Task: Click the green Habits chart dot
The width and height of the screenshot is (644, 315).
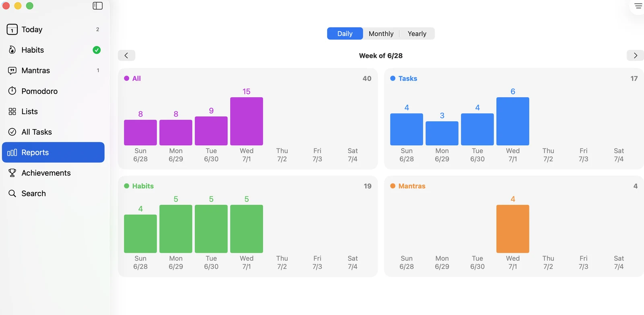Action: 126,186
